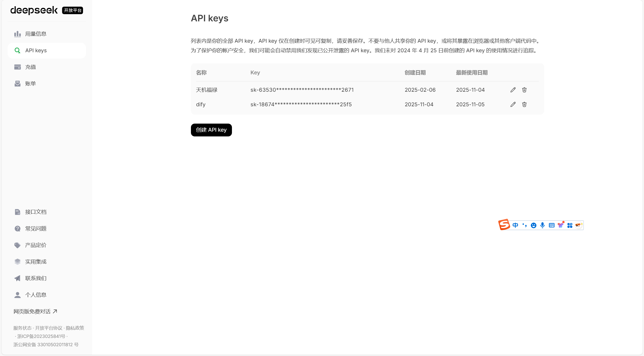644x356 pixels.
Task: Click the 创建 API key button
Action: coord(211,130)
